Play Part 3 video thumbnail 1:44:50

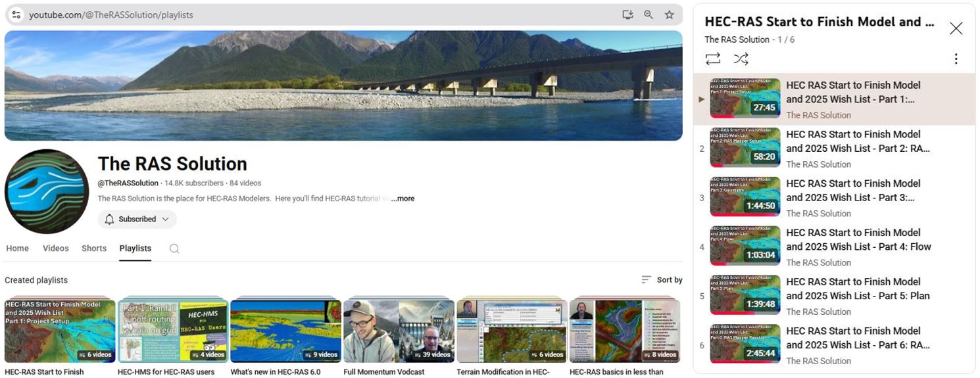pyautogui.click(x=745, y=197)
